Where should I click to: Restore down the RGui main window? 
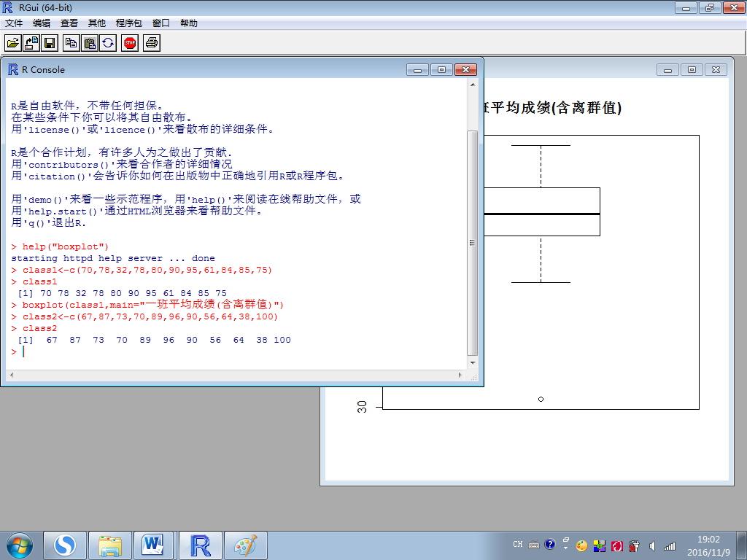(710, 7)
